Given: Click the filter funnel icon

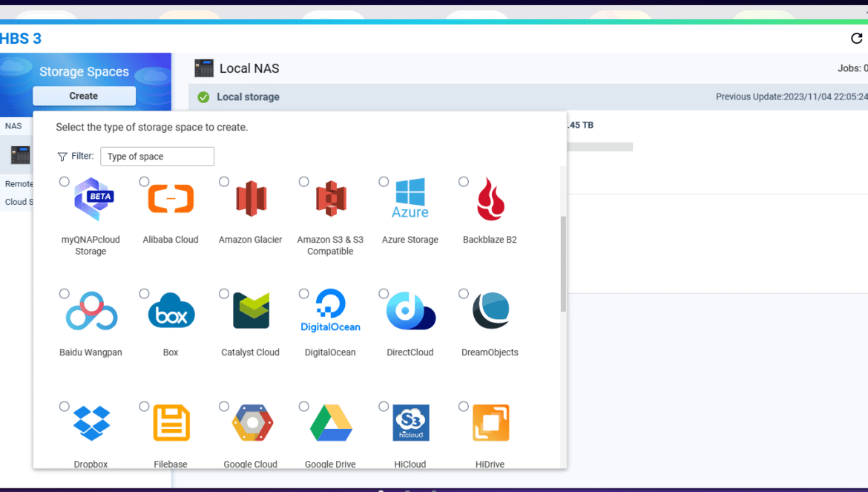Looking at the screenshot, I should (62, 157).
